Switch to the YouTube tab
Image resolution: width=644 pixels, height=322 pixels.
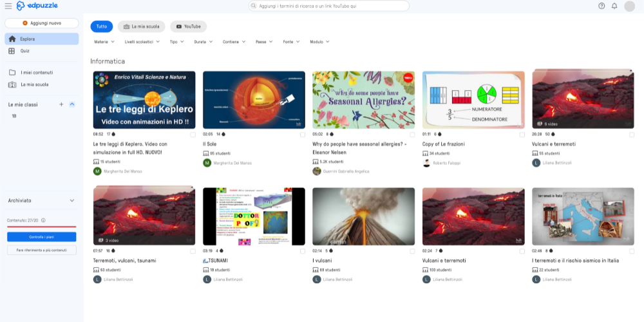[189, 26]
